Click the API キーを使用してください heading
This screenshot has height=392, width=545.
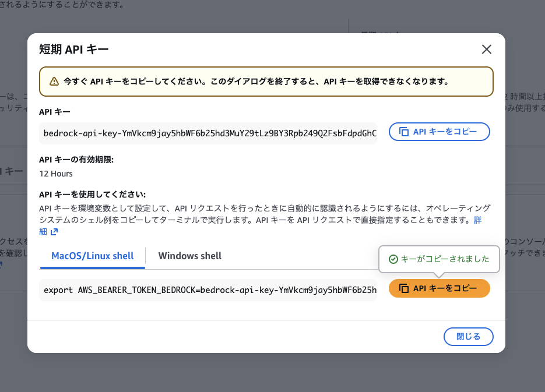(x=93, y=195)
